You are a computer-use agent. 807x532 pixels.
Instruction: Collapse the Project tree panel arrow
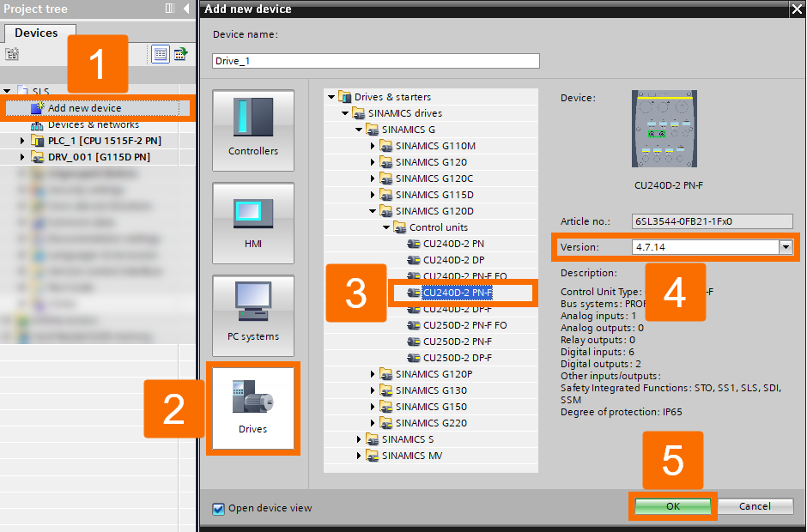coord(185,9)
